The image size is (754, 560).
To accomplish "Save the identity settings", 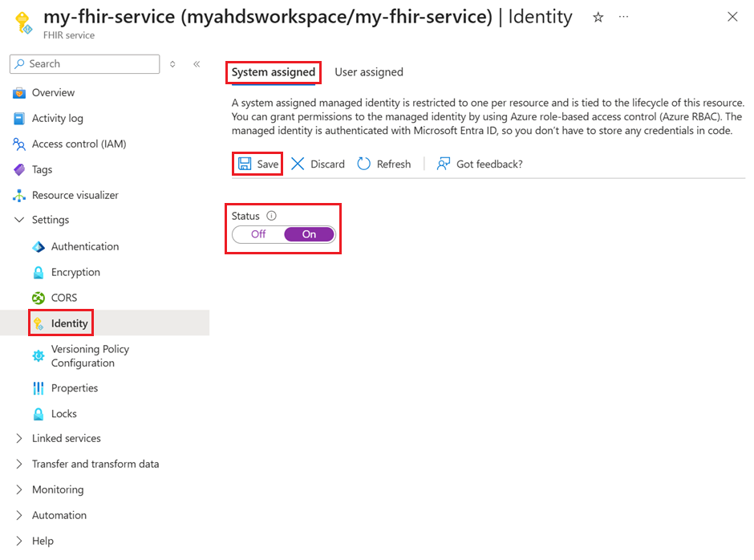I will 257,163.
